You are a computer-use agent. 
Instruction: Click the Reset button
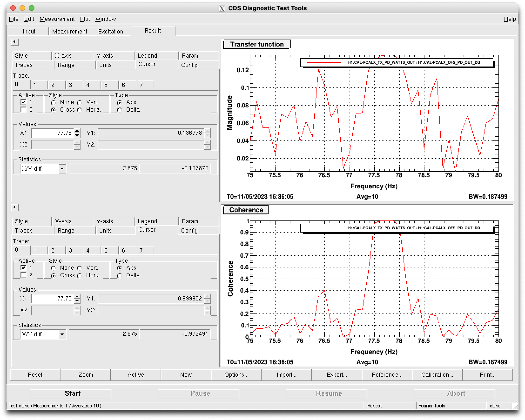[x=35, y=375]
